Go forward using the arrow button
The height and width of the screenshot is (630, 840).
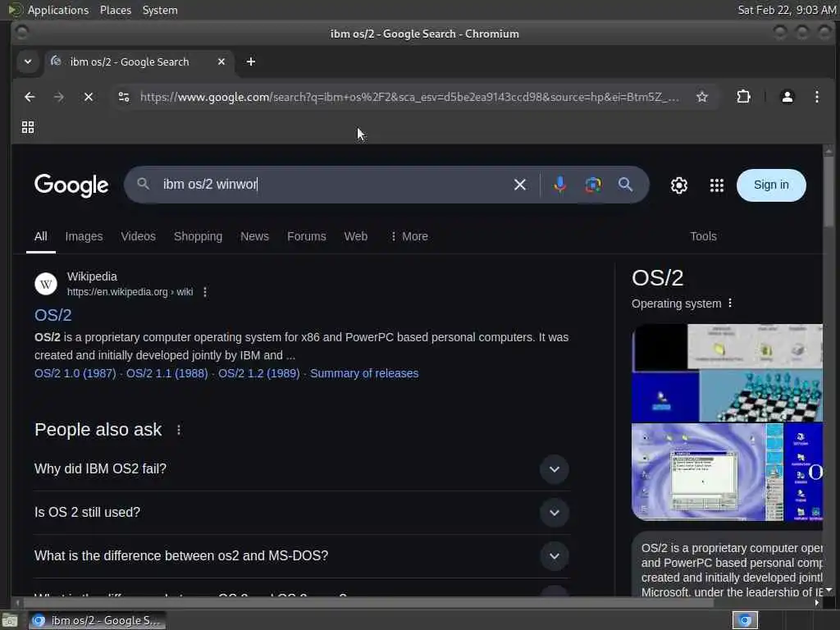click(59, 97)
